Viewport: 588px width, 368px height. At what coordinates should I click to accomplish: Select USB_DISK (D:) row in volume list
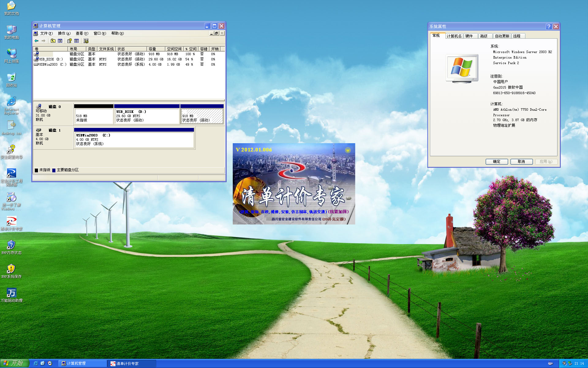point(129,59)
